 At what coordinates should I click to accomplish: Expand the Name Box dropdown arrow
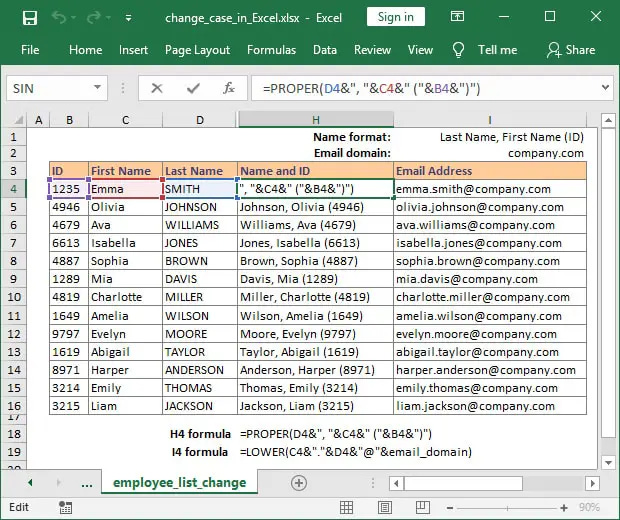tap(97, 87)
